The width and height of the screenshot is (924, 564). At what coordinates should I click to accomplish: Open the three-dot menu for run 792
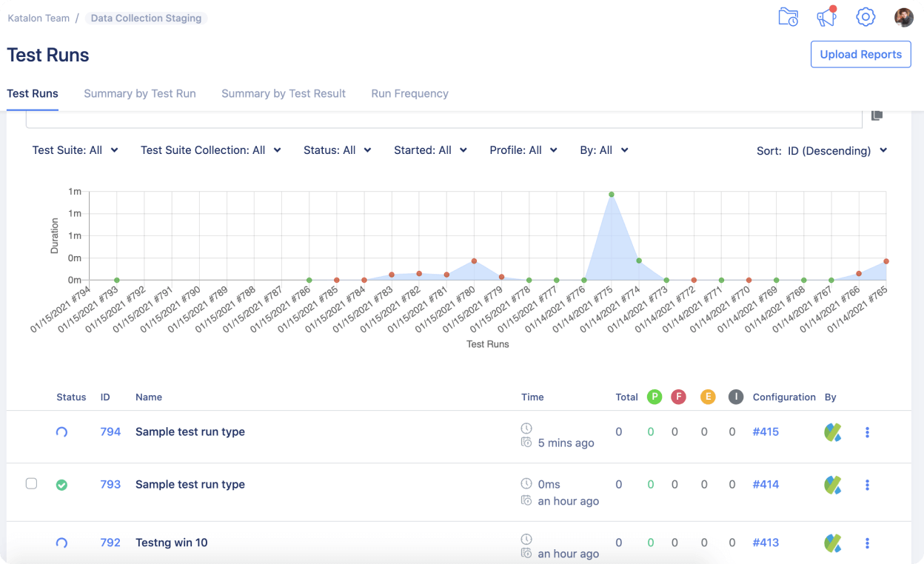867,543
